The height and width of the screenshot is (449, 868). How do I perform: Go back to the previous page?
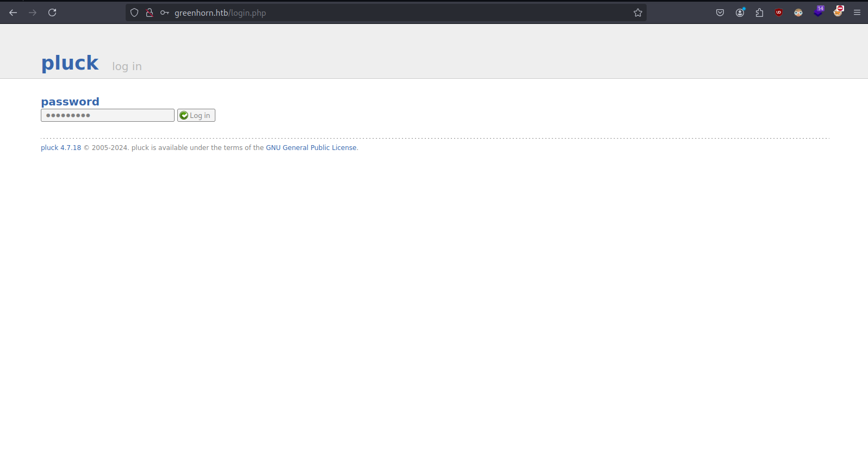click(13, 13)
